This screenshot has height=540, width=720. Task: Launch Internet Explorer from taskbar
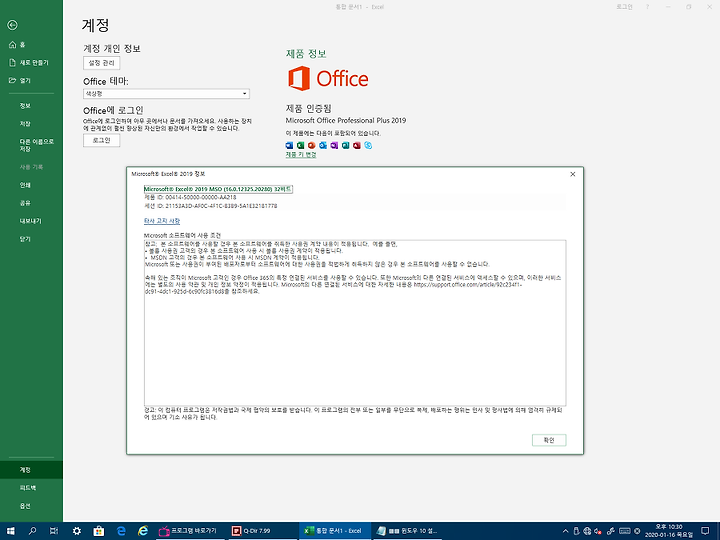[x=143, y=531]
